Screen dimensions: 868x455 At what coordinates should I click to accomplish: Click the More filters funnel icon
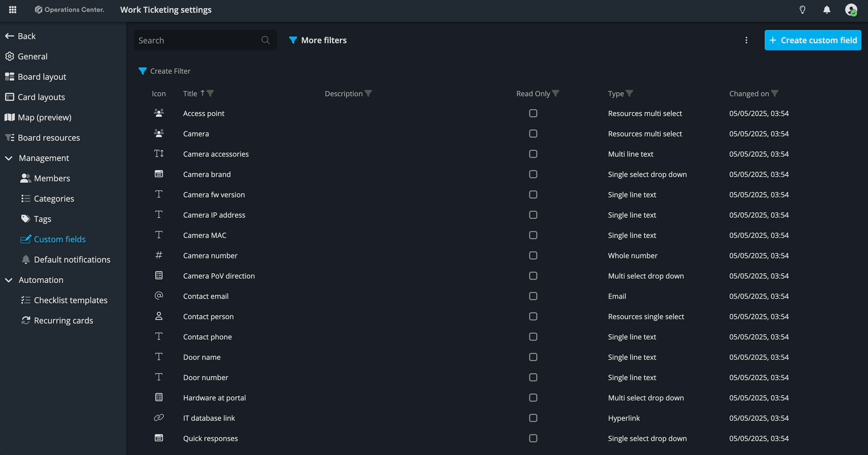tap(293, 40)
